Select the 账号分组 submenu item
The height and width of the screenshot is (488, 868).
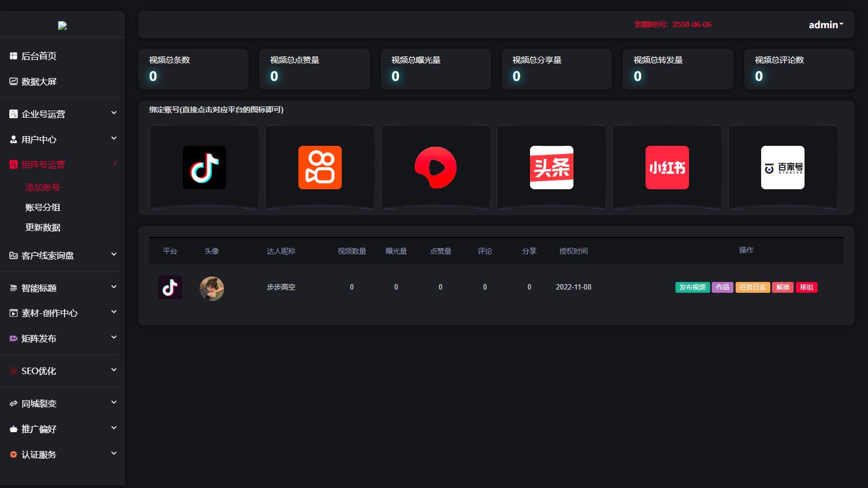point(43,207)
